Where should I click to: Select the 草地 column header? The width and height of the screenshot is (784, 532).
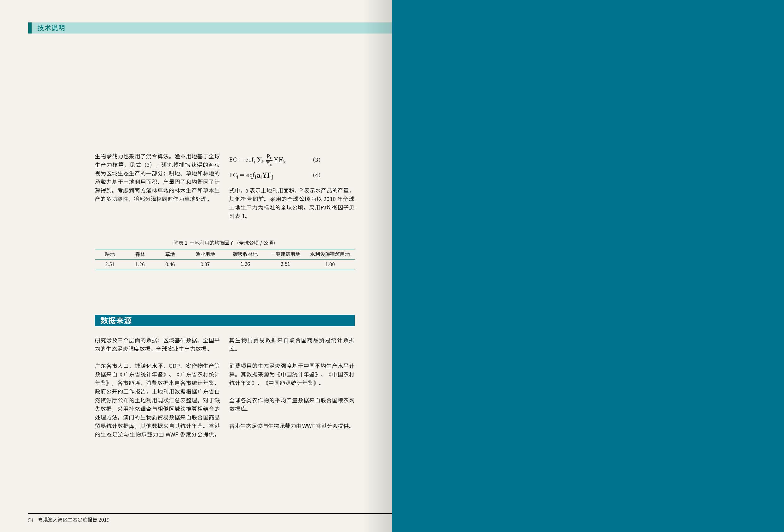point(170,254)
